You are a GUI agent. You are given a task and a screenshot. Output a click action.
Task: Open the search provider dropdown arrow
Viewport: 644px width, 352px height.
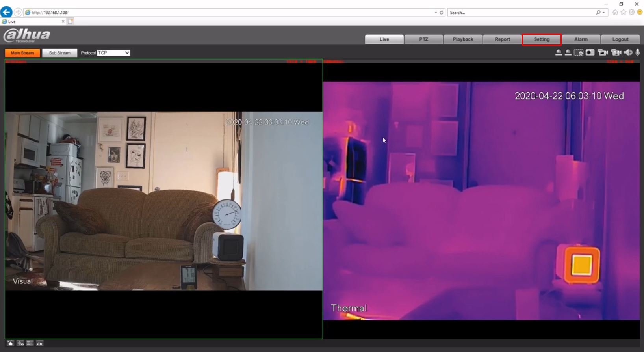(603, 13)
